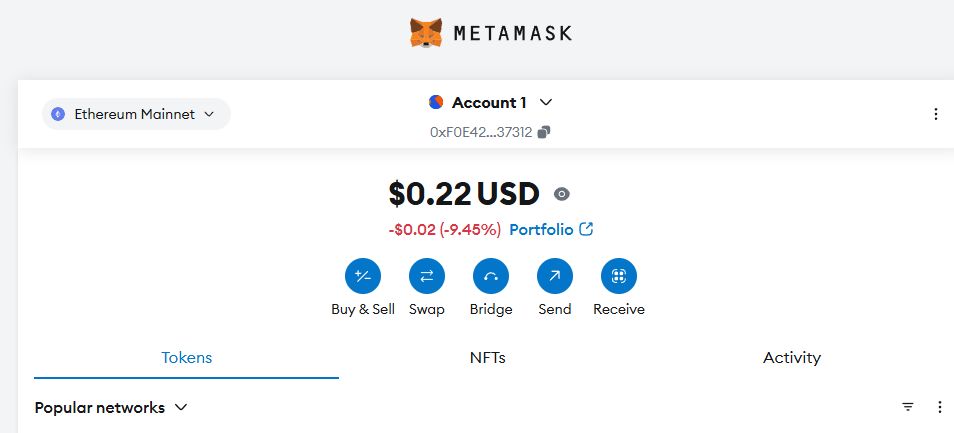Open account options three-dot menu

point(936,114)
